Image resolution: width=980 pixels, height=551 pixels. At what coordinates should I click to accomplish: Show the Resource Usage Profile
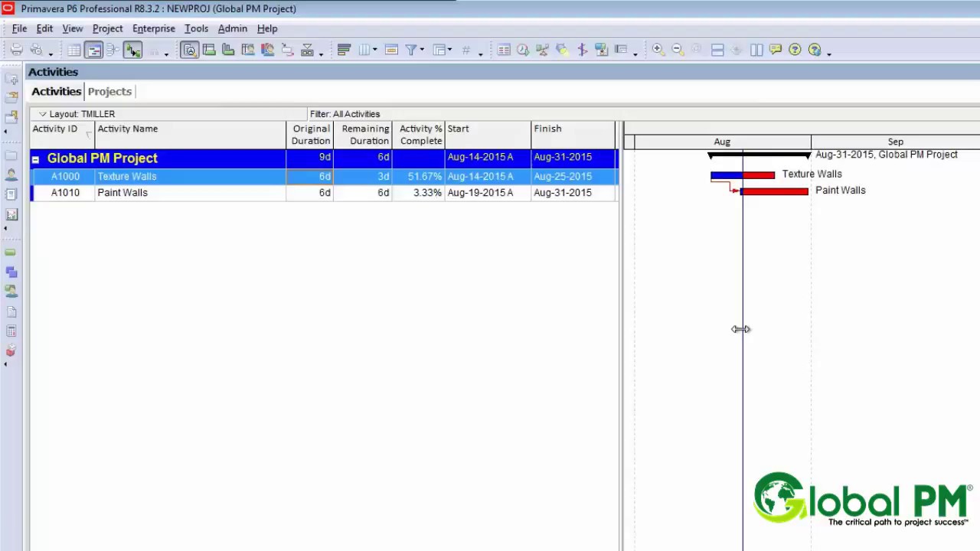point(267,50)
